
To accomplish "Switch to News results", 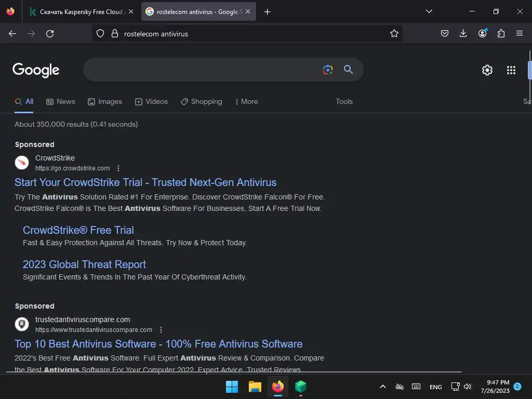I will [x=61, y=101].
